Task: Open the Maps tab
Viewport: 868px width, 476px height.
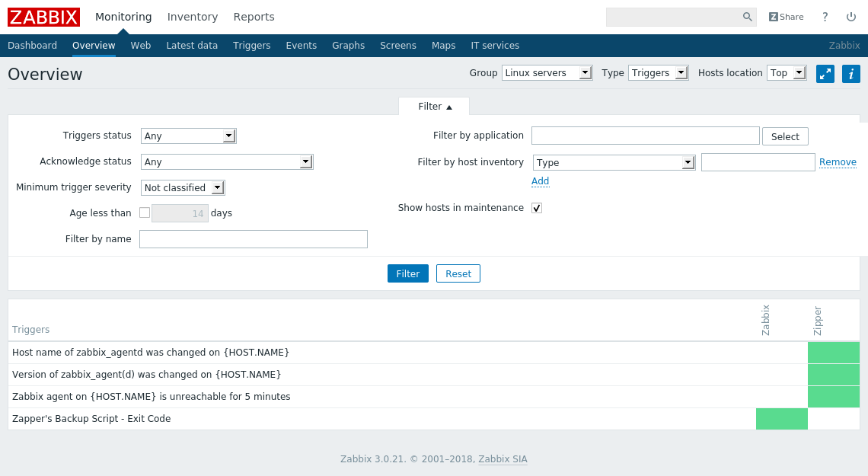Action: (x=443, y=46)
